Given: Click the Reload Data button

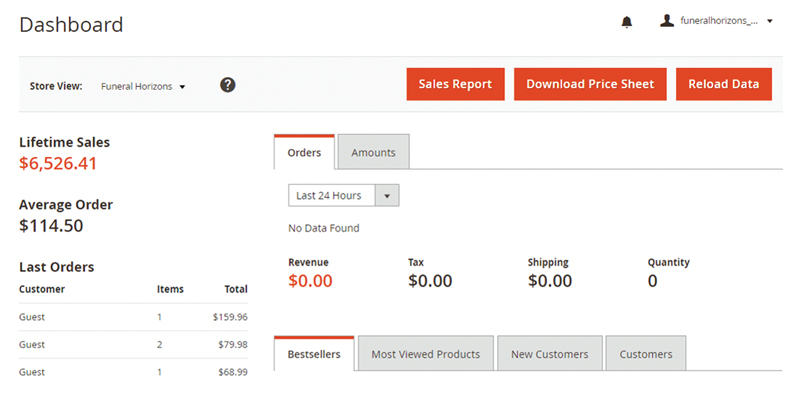Looking at the screenshot, I should [723, 84].
